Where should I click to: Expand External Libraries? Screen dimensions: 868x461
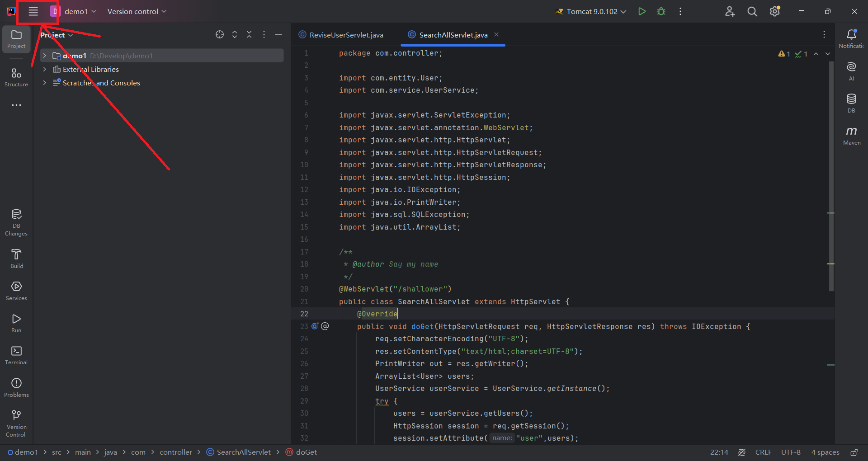click(44, 69)
